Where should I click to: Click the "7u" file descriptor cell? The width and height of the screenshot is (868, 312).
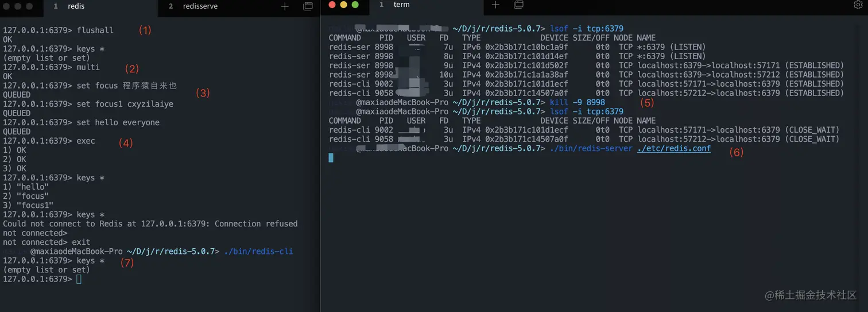448,47
